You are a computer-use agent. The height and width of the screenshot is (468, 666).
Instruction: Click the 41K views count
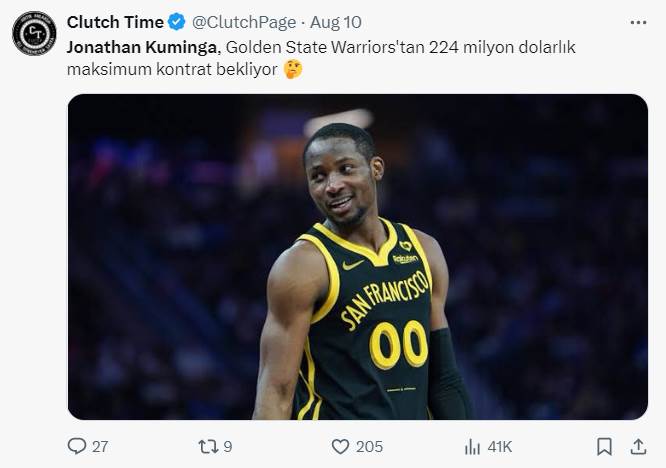[500, 447]
